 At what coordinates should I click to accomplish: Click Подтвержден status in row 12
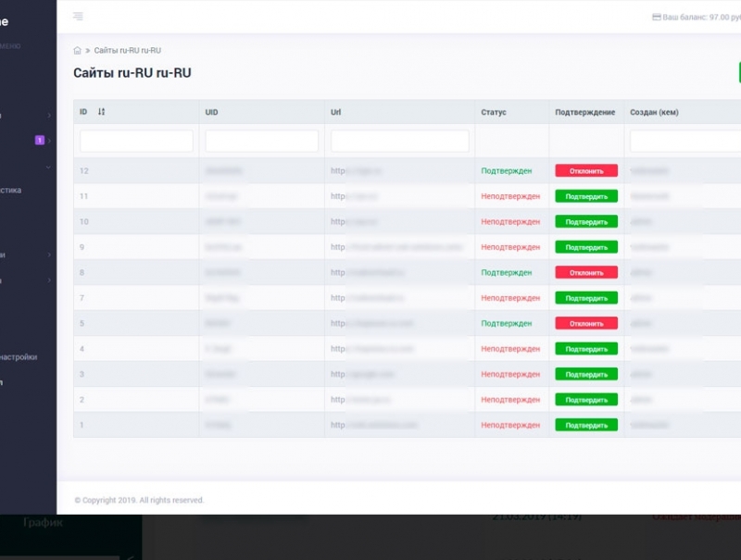(x=506, y=171)
